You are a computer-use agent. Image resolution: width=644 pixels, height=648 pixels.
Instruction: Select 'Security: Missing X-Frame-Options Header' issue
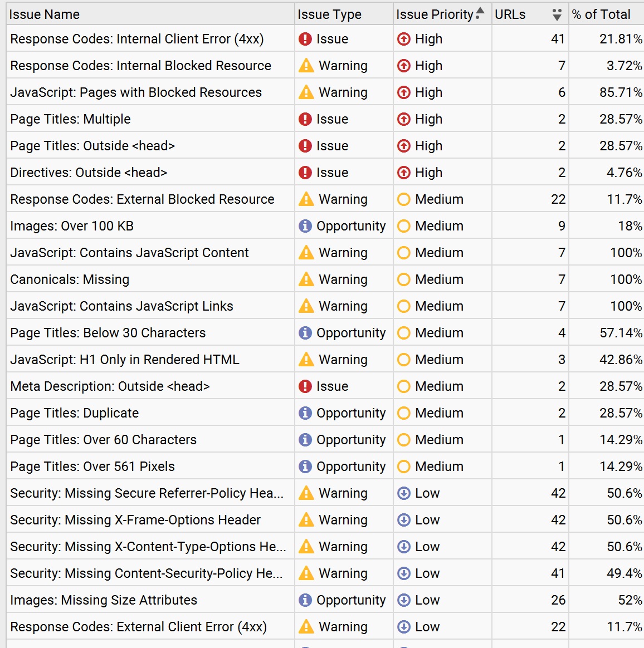pyautogui.click(x=136, y=520)
